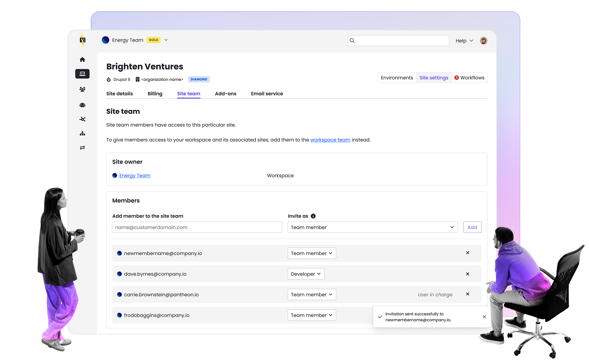Remove dave.byrnes@company.io from members

tap(468, 274)
